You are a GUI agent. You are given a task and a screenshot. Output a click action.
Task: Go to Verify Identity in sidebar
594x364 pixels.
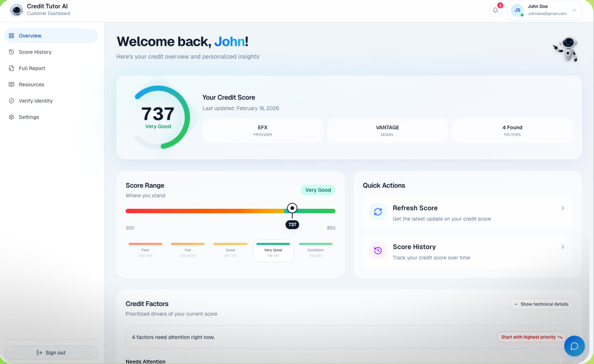36,101
